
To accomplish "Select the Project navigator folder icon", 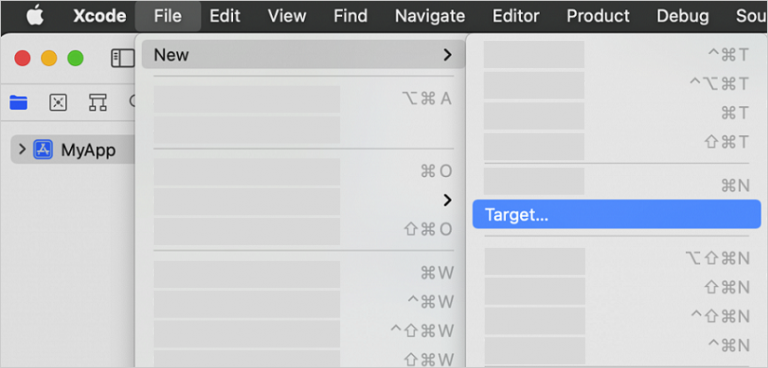I will click(19, 102).
